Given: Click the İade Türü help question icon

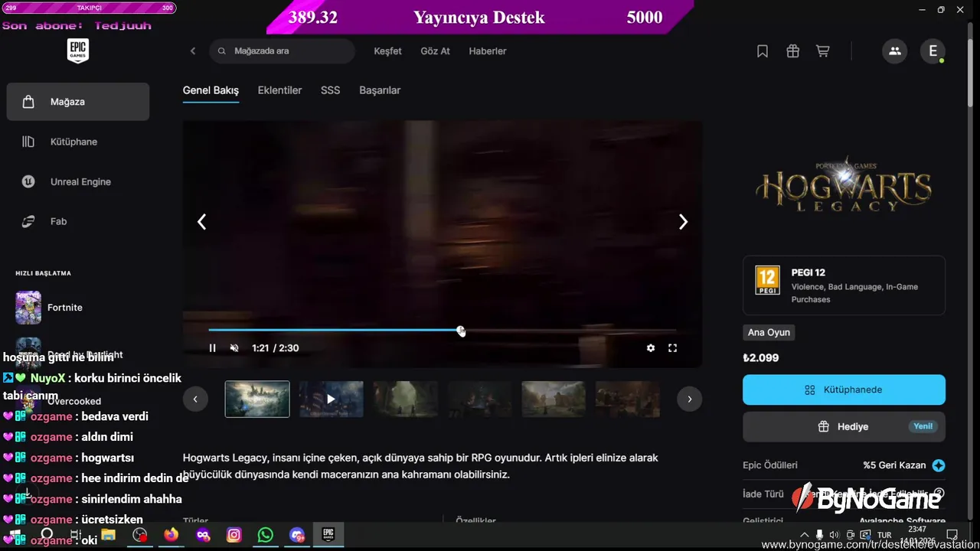Looking at the screenshot, I should pos(939,494).
